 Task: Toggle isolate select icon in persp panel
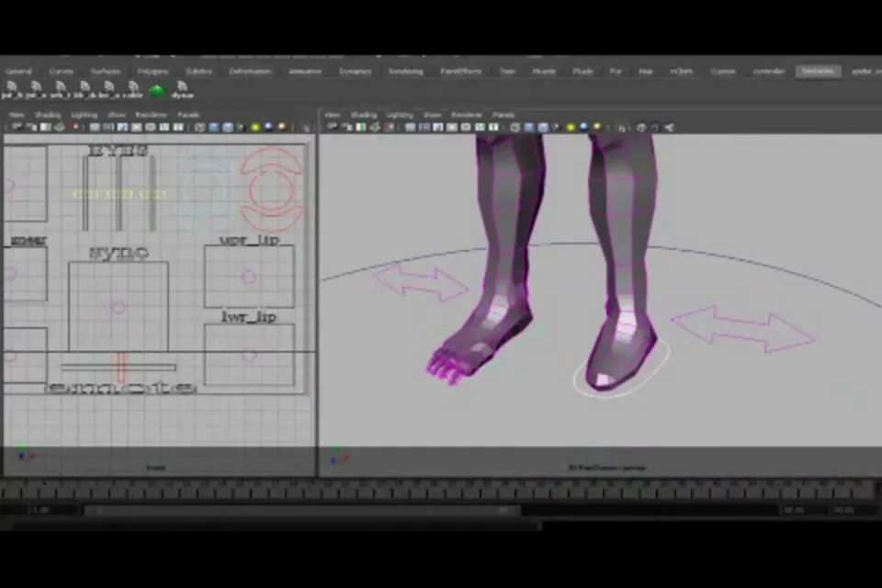(x=622, y=129)
